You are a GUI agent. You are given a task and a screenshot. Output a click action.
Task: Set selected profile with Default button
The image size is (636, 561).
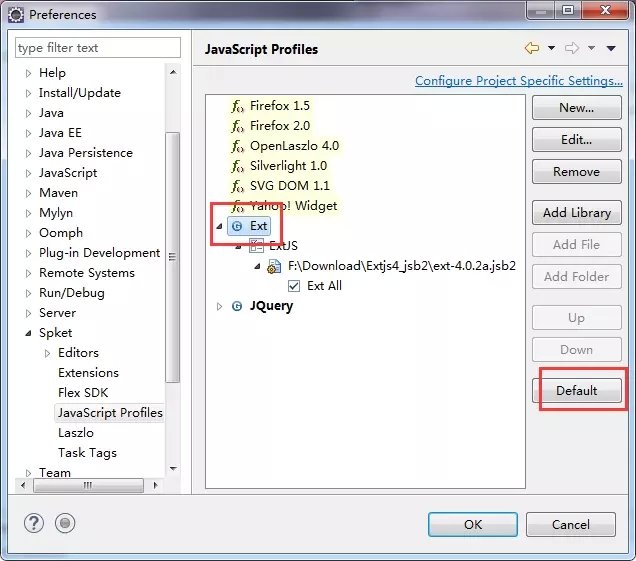point(576,391)
